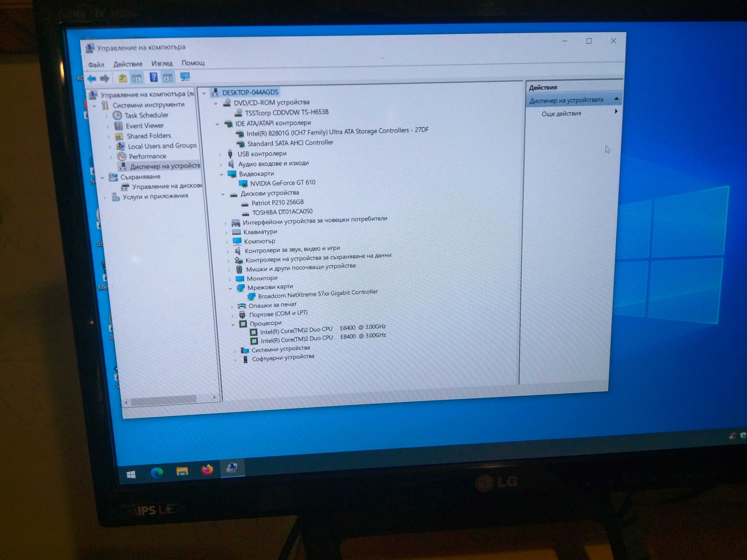Viewport: 747px width, 560px height.
Task: Click the Scan for hardware changes monitor icon
Action: (185, 77)
